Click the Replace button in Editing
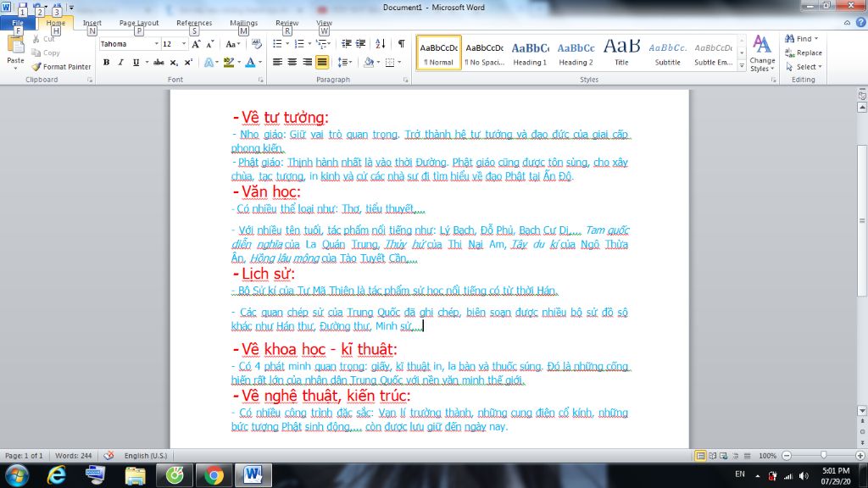Screen dimensions: 868x488 tap(804, 53)
